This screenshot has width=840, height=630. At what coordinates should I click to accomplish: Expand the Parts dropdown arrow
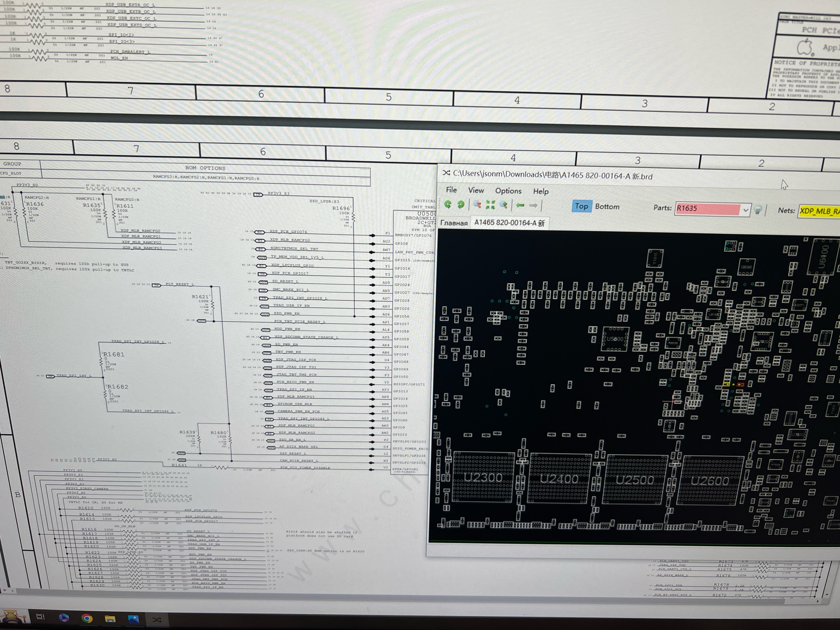[745, 210]
